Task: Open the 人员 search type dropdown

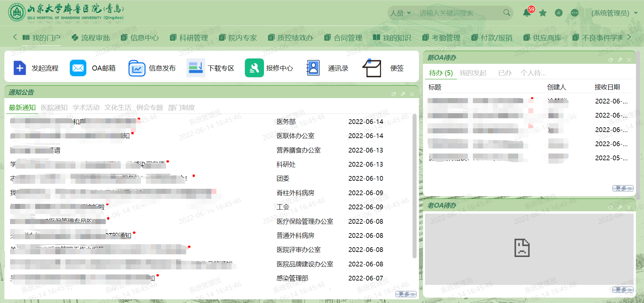Action: pyautogui.click(x=400, y=13)
